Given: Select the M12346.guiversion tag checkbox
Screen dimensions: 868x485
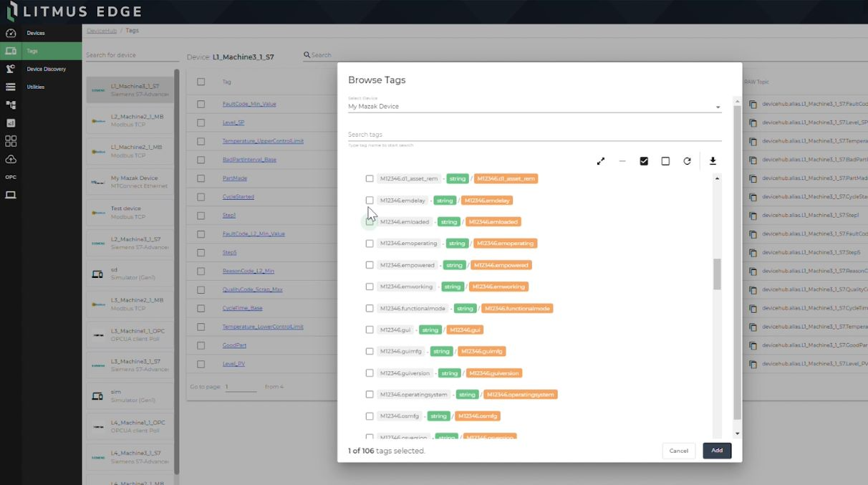Looking at the screenshot, I should [370, 373].
